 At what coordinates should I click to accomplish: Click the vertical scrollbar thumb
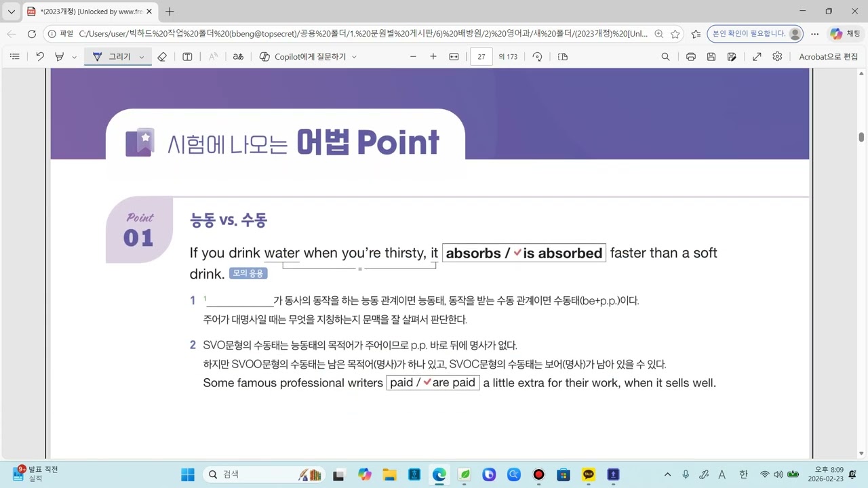(x=861, y=138)
